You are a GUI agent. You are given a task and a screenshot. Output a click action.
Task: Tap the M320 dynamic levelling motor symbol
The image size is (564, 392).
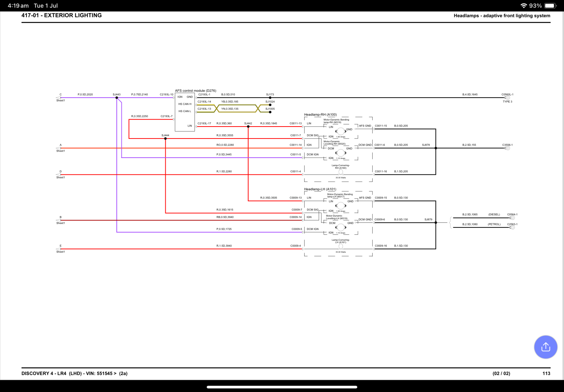pyautogui.click(x=341, y=153)
